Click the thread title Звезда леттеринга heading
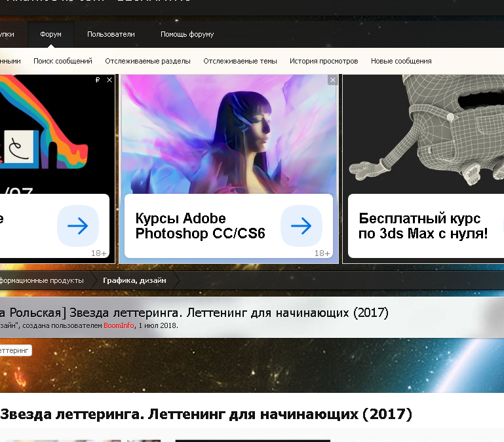The height and width of the screenshot is (442, 504). click(194, 312)
